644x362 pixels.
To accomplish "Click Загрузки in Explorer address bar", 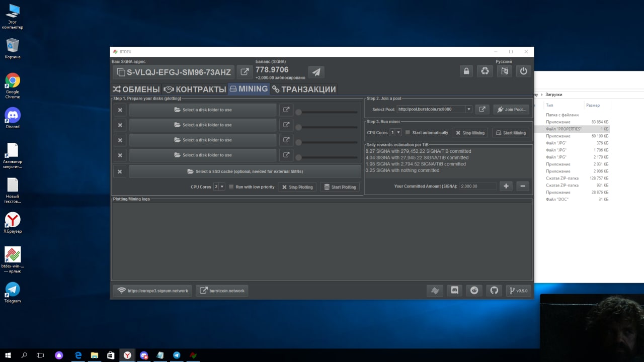I will click(554, 95).
